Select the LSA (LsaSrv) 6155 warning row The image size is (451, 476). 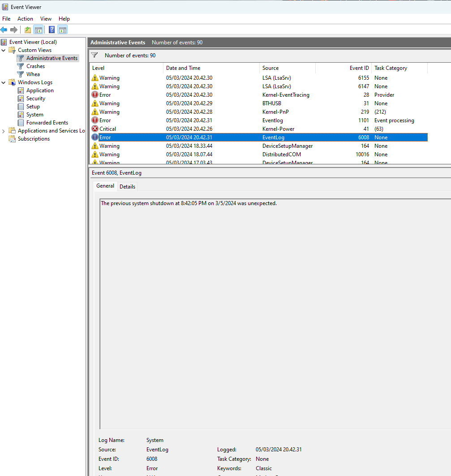259,78
